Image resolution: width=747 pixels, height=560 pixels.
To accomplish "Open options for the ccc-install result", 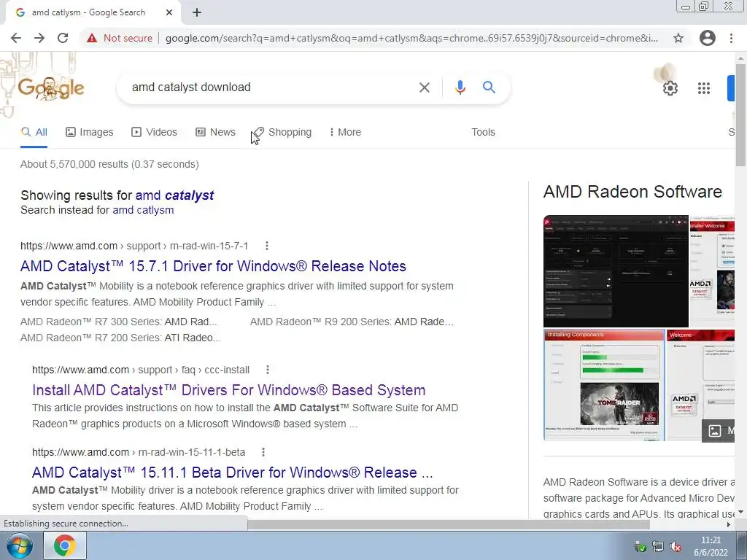I will (268, 370).
